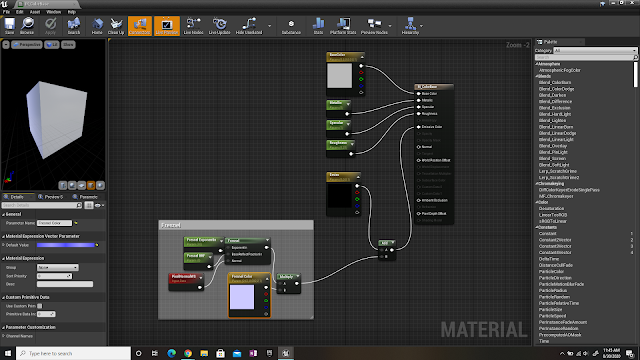This screenshot has height=360, width=640.
Task: Click the Perspective viewport button
Action: point(27,44)
